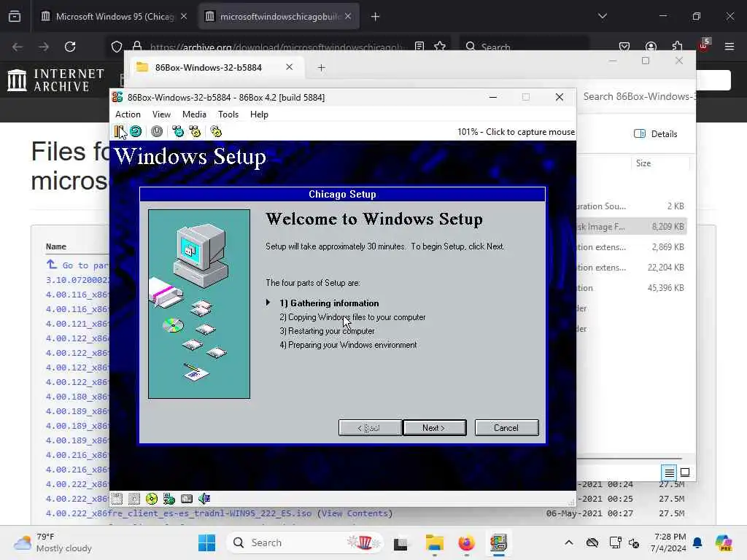
Task: Open the Media menu in 86Box
Action: 194,114
